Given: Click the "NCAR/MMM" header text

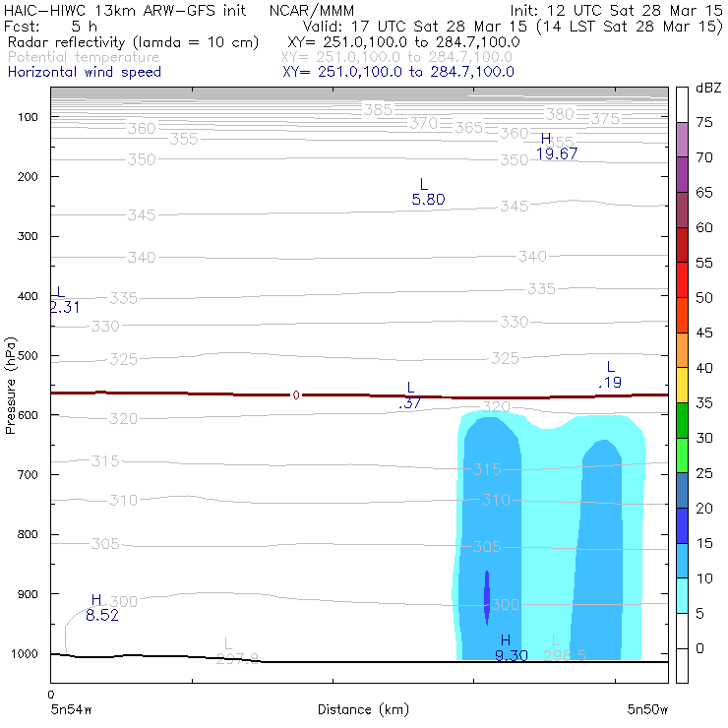Looking at the screenshot, I should coord(312,10).
